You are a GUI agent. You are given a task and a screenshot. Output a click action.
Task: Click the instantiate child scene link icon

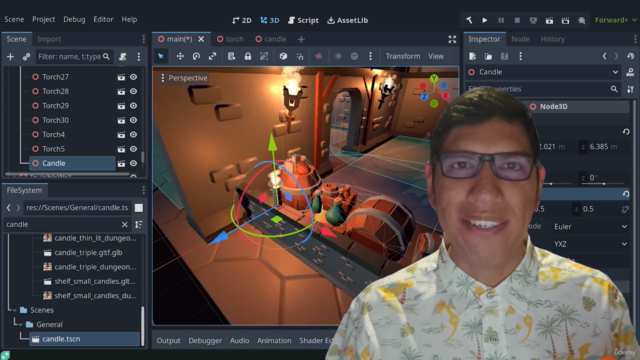tap(27, 57)
